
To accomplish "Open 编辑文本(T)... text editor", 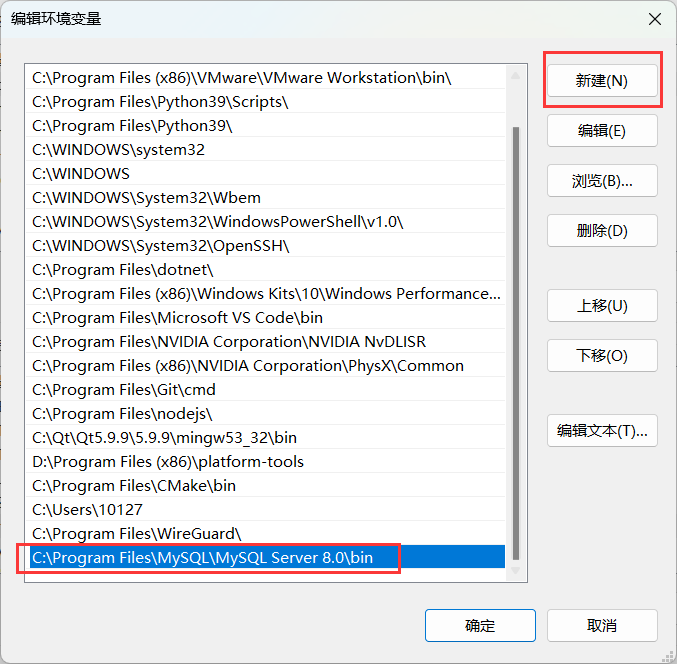I will (601, 431).
